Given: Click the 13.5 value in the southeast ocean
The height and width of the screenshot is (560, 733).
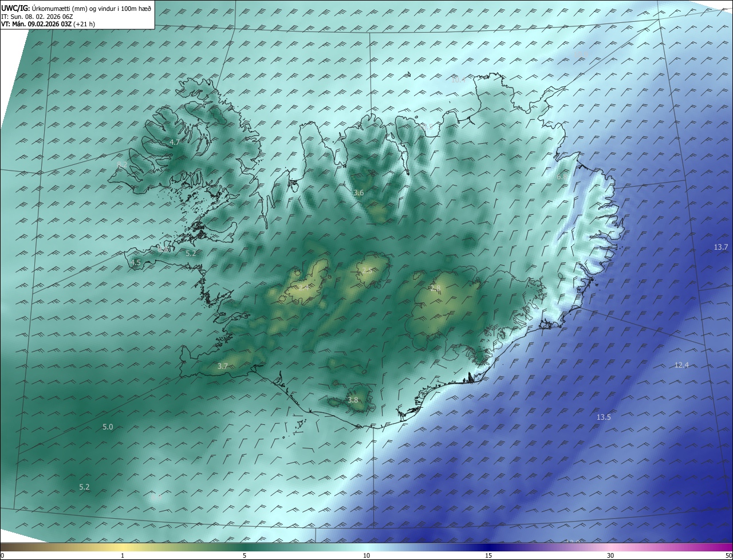Looking at the screenshot, I should click(604, 417).
